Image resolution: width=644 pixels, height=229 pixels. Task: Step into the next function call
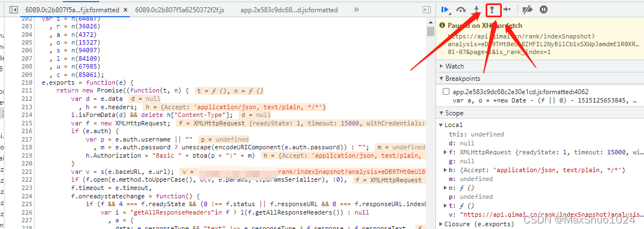pos(476,9)
